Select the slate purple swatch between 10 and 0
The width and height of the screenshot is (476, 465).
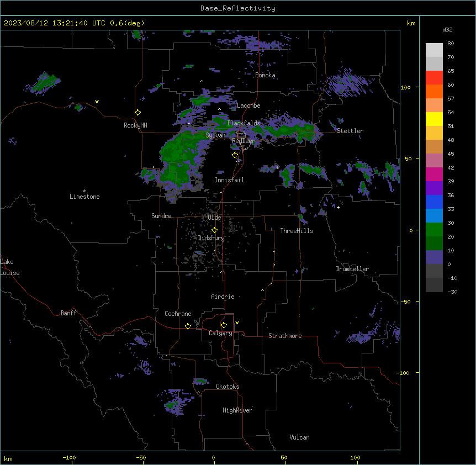tap(434, 257)
